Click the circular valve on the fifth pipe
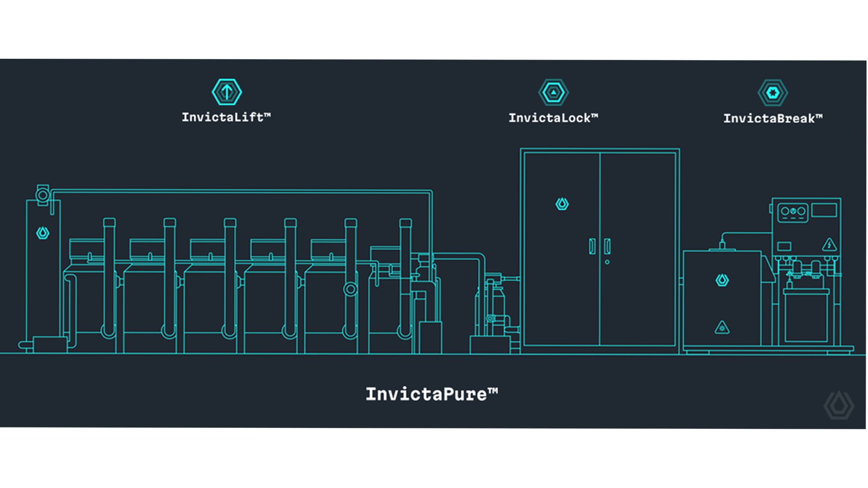Screen dimensions: 868x488 click(350, 289)
